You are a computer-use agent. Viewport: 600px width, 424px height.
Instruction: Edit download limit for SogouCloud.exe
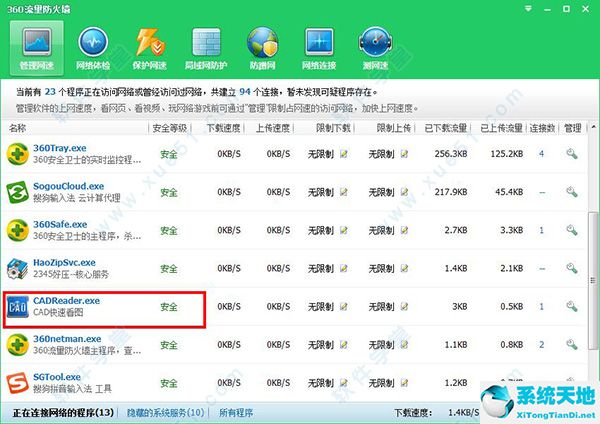pyautogui.click(x=344, y=192)
